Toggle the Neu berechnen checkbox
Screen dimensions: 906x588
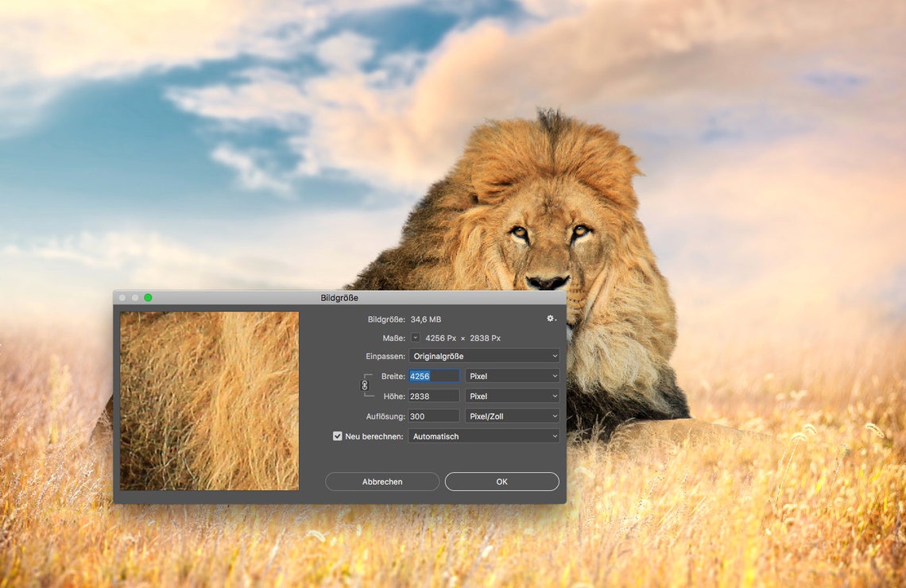tap(337, 435)
